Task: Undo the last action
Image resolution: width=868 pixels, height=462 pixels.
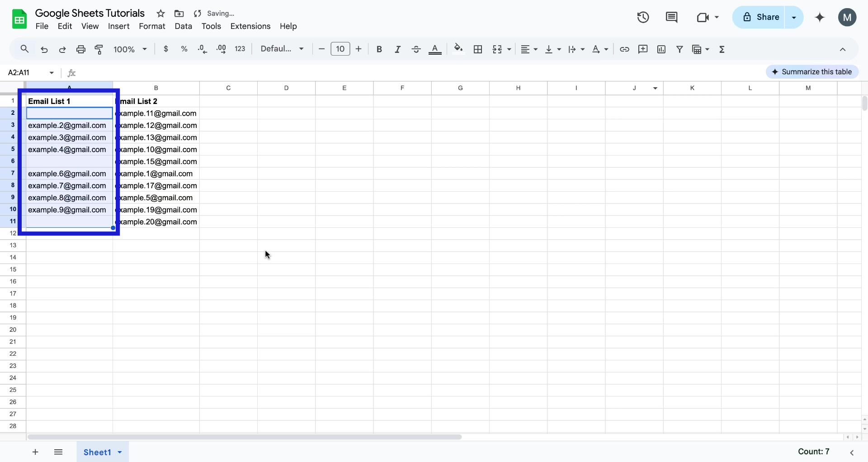Action: (x=44, y=49)
